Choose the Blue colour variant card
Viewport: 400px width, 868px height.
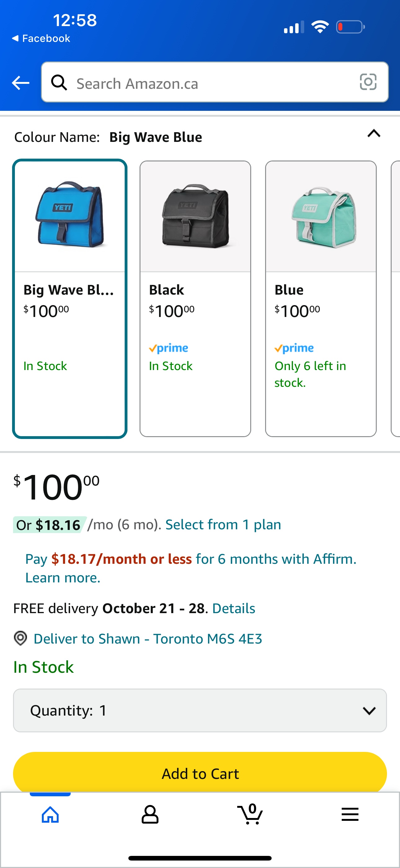coord(321,299)
